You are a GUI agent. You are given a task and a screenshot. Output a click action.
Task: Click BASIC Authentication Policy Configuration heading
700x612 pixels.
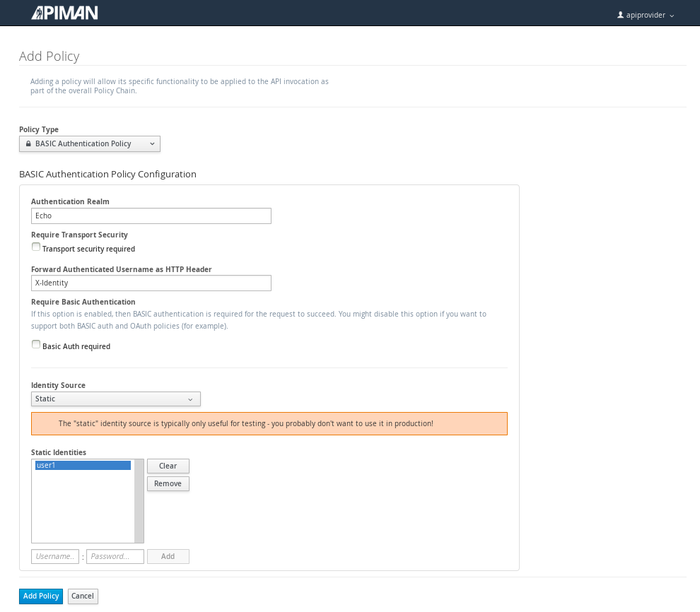107,174
